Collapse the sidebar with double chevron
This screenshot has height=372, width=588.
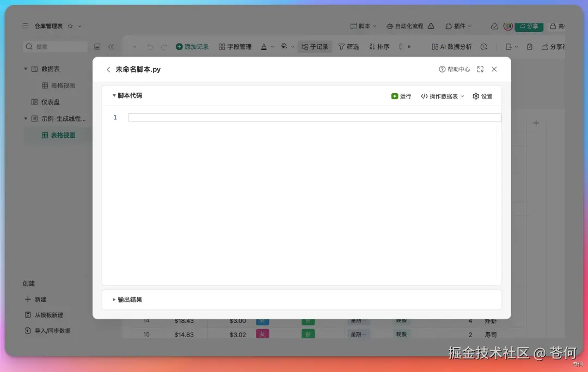[111, 46]
